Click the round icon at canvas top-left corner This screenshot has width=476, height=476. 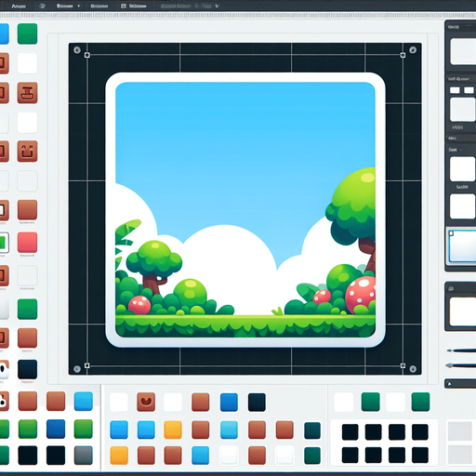pyautogui.click(x=77, y=50)
